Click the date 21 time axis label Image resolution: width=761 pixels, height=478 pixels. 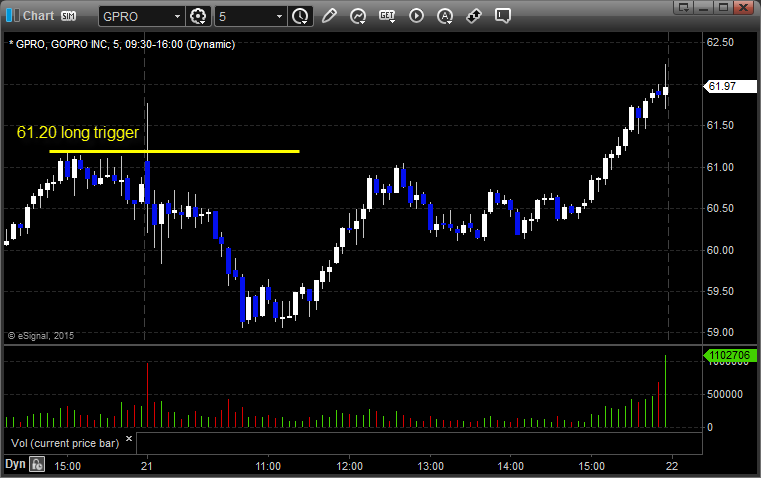coord(147,466)
